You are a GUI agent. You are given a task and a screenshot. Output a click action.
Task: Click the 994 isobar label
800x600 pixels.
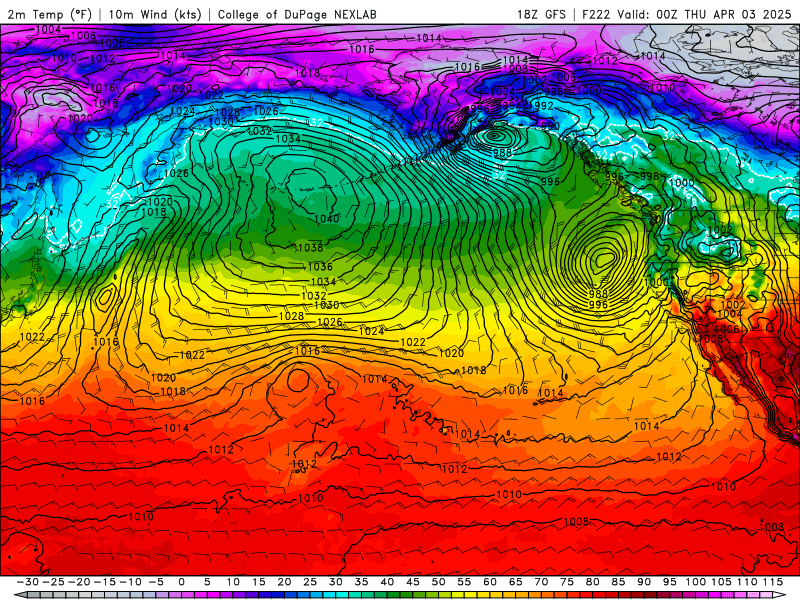tap(512, 105)
